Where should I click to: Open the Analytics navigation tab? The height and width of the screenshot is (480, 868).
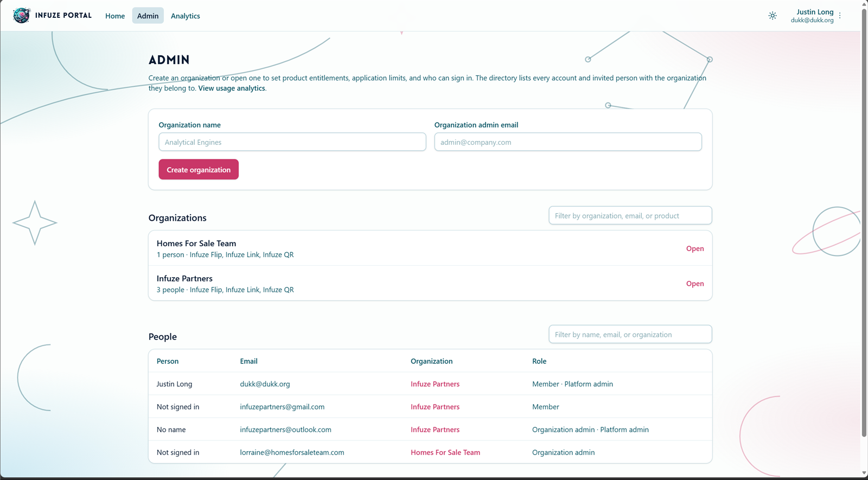pyautogui.click(x=186, y=16)
